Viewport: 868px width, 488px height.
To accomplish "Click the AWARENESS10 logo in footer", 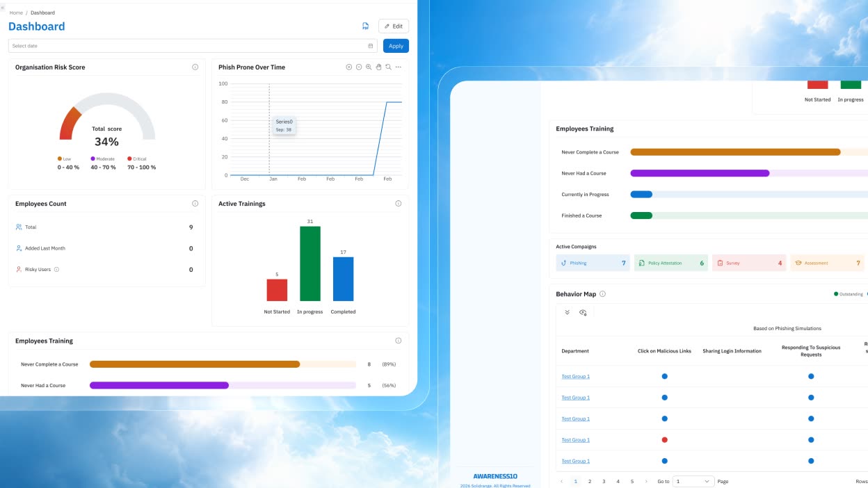I will [495, 476].
